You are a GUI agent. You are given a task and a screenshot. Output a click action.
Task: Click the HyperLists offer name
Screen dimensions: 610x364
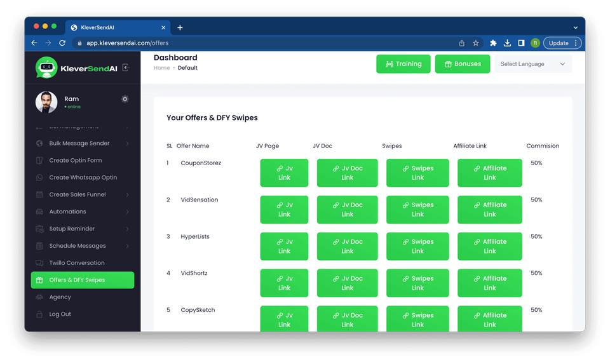(x=195, y=237)
